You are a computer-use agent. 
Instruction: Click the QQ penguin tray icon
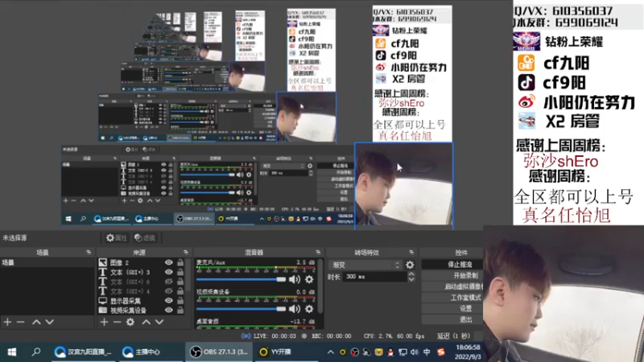[390, 352]
